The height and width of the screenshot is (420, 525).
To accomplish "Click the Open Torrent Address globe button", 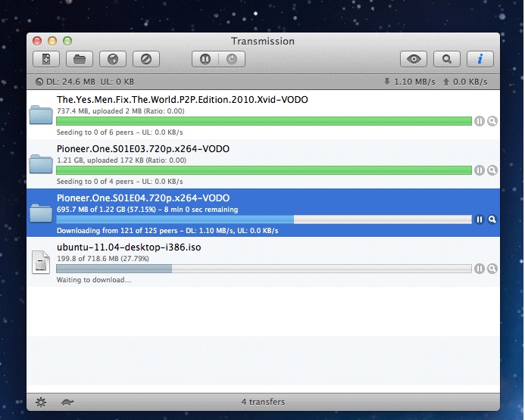I will coord(112,59).
